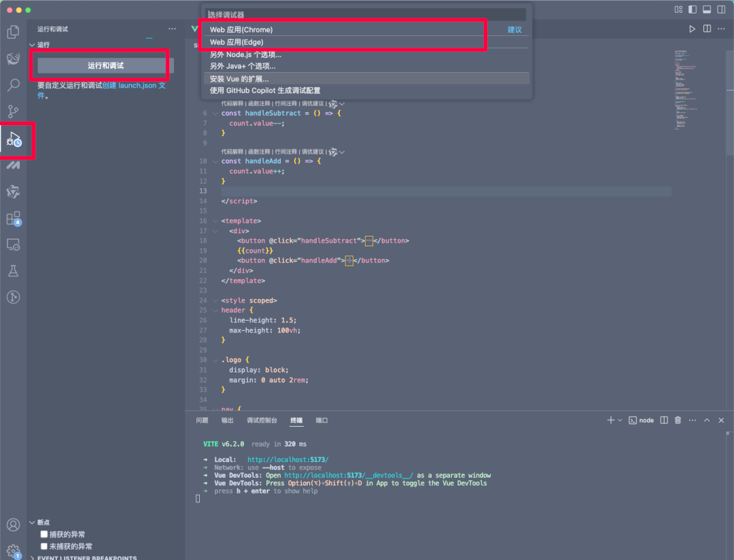Switch to 问题 problems tab
Viewport: 734px width, 560px height.
pos(202,420)
